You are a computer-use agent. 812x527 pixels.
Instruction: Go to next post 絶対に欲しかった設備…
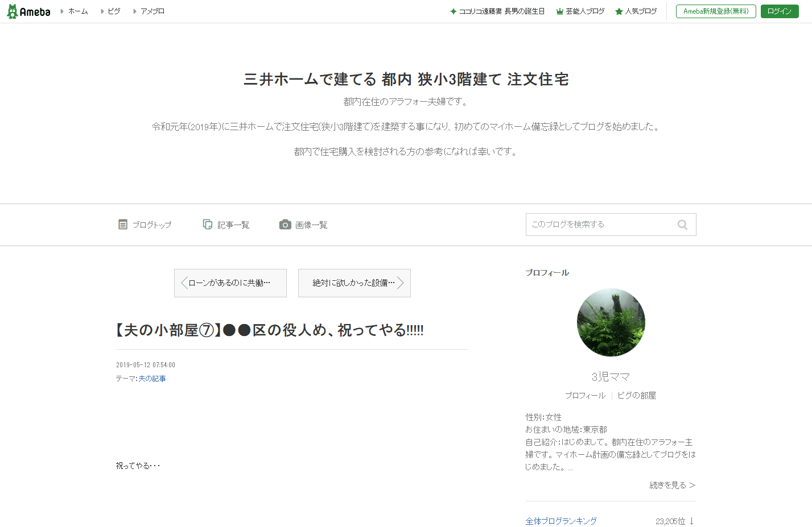coord(355,283)
